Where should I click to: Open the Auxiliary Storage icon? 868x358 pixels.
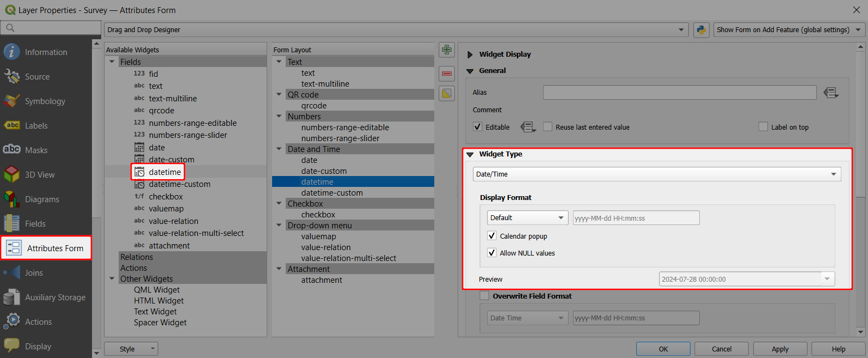point(11,297)
